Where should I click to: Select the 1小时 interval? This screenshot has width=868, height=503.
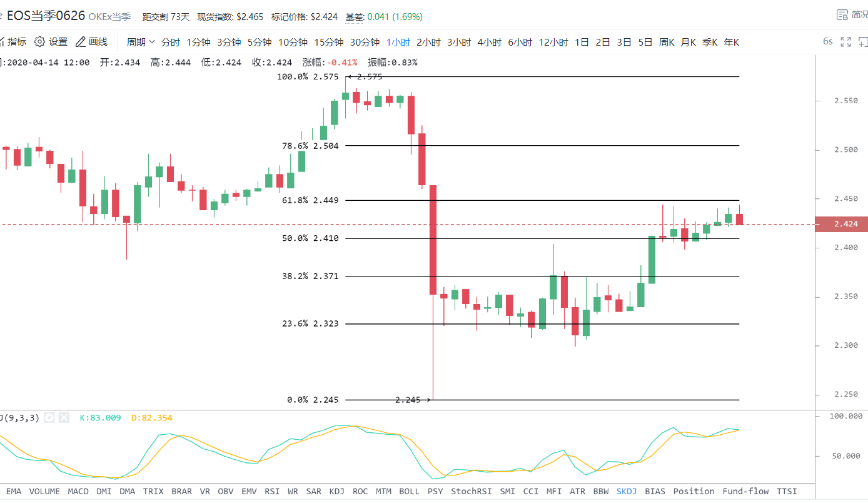pyautogui.click(x=398, y=43)
